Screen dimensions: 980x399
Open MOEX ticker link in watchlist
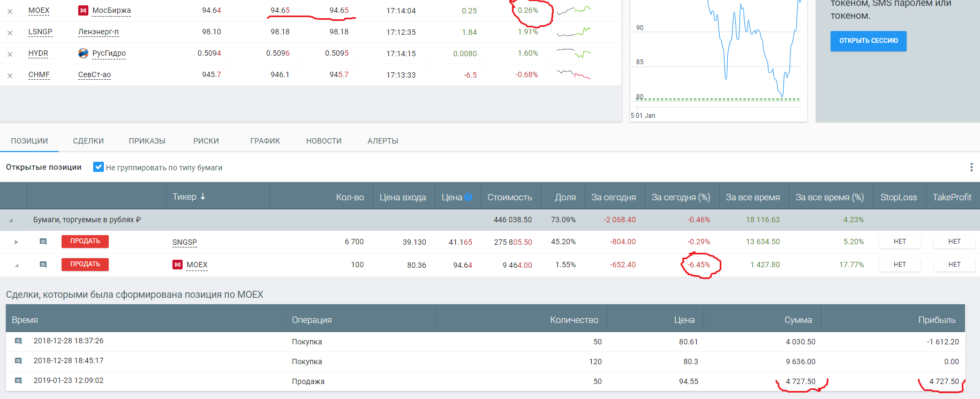click(x=39, y=10)
